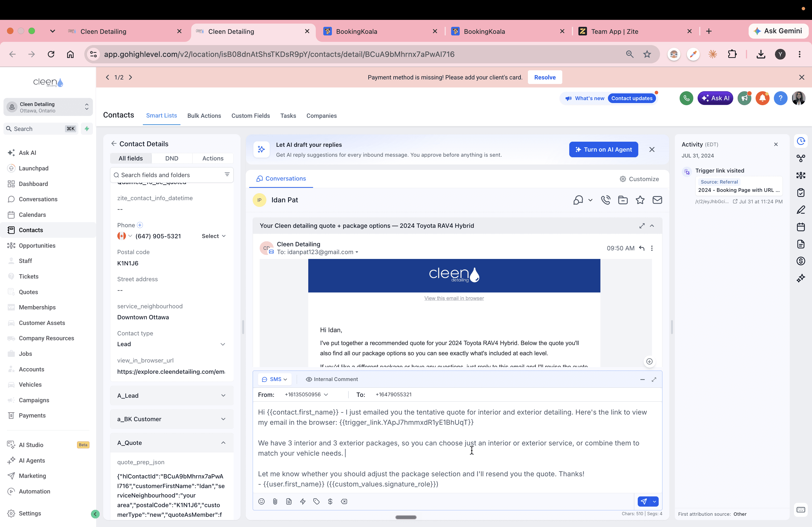
Task: Expand the a_BK Customer section
Action: pyautogui.click(x=172, y=419)
